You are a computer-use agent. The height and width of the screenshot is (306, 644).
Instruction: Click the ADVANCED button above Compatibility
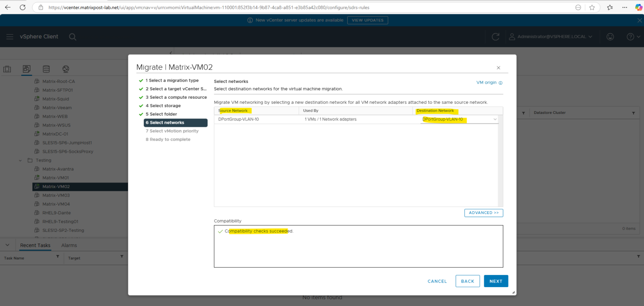[483, 213]
